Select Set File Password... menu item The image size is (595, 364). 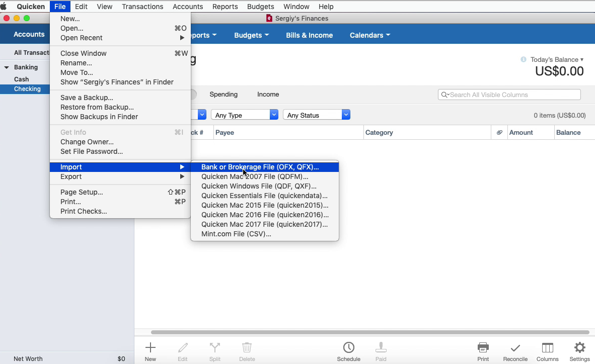pyautogui.click(x=120, y=151)
